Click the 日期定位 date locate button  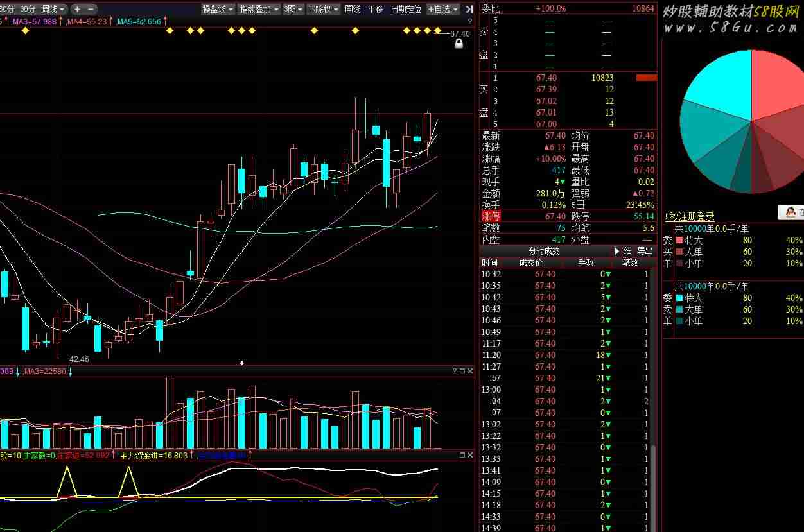(406, 9)
